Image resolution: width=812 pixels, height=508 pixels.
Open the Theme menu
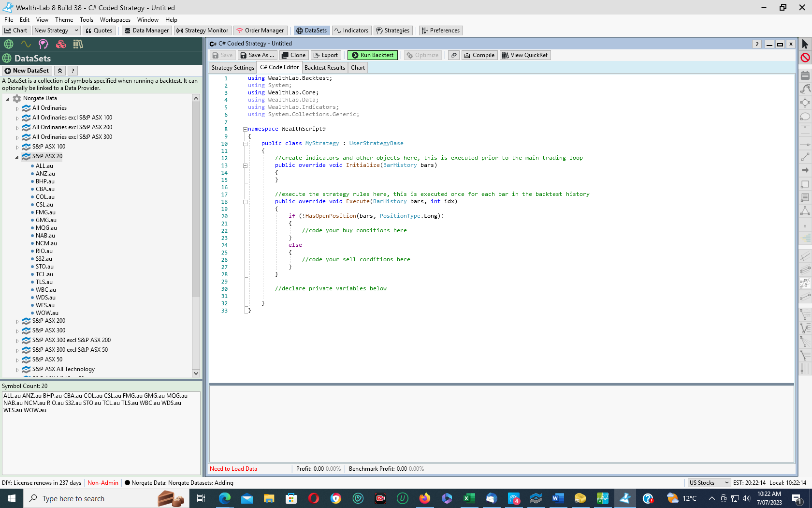(64, 20)
